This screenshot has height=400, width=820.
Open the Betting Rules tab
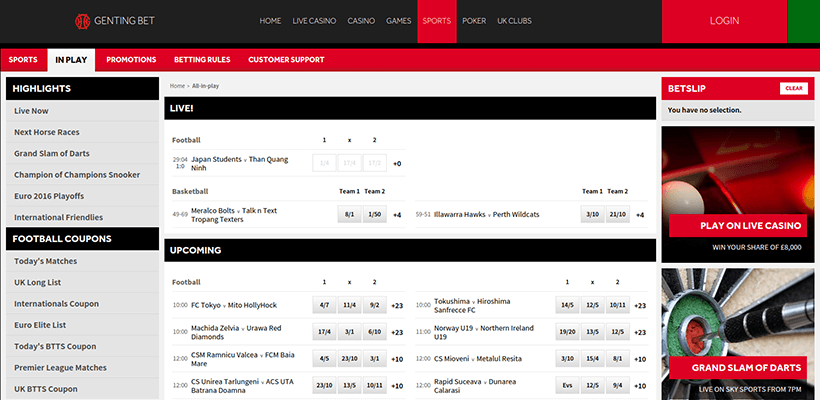click(x=202, y=60)
